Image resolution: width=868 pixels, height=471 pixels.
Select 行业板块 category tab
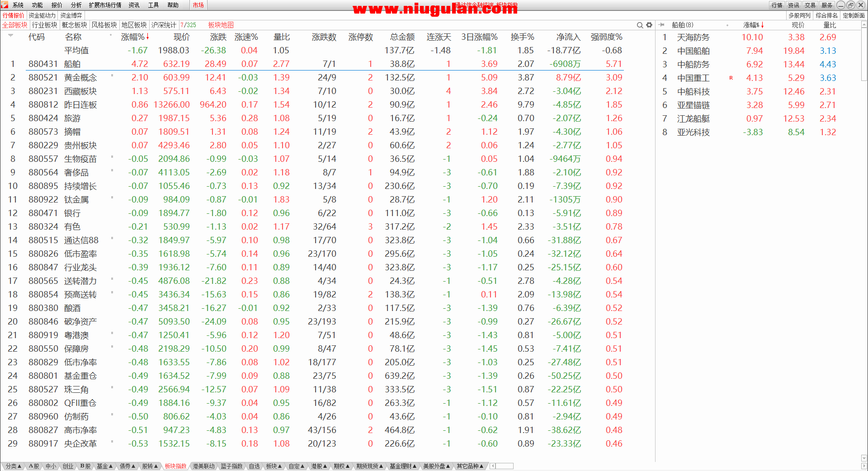45,25
